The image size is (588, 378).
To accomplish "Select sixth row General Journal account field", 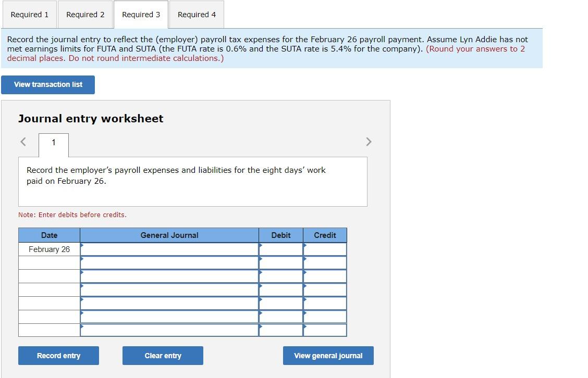I will 169,317.
